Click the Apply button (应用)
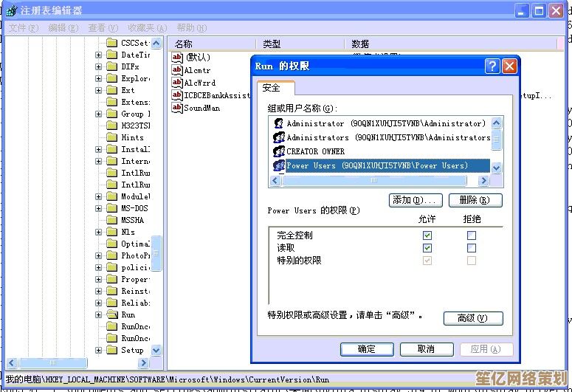The width and height of the screenshot is (572, 392). point(486,349)
